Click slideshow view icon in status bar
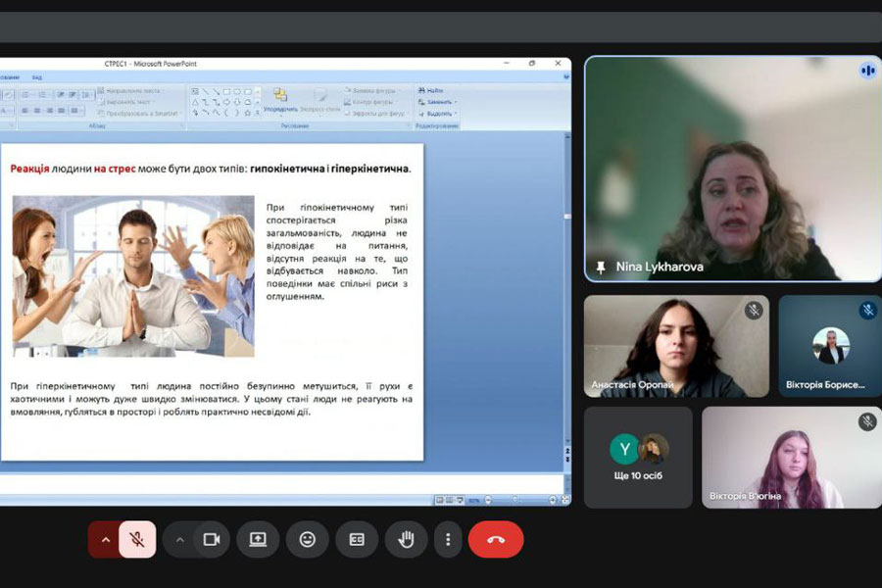This screenshot has height=588, width=882. point(460,500)
